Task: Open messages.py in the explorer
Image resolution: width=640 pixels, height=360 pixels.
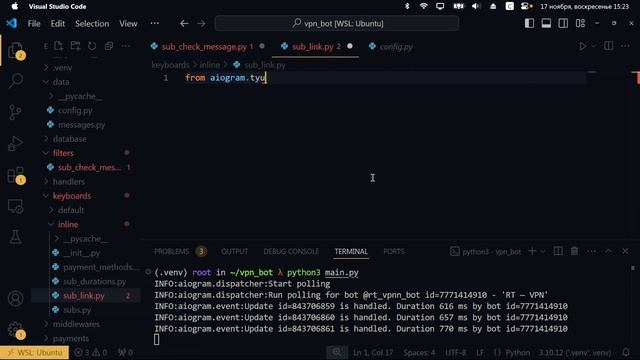Action: click(82, 124)
